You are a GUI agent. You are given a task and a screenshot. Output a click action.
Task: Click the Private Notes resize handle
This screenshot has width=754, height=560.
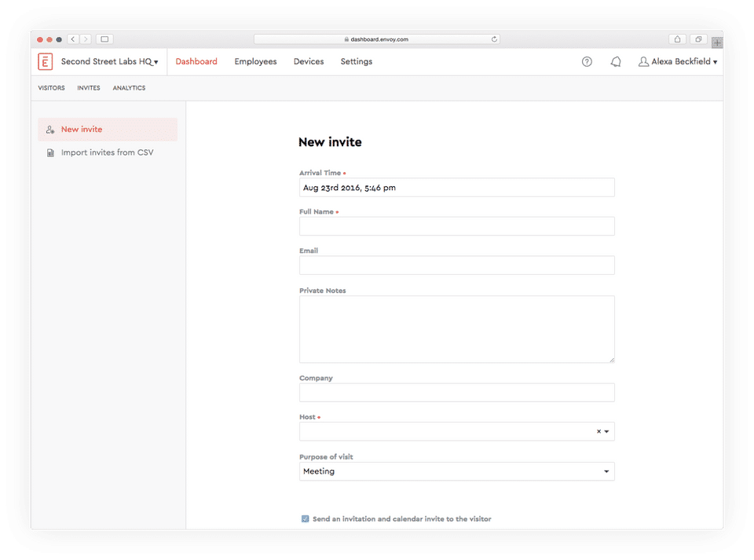pyautogui.click(x=612, y=360)
